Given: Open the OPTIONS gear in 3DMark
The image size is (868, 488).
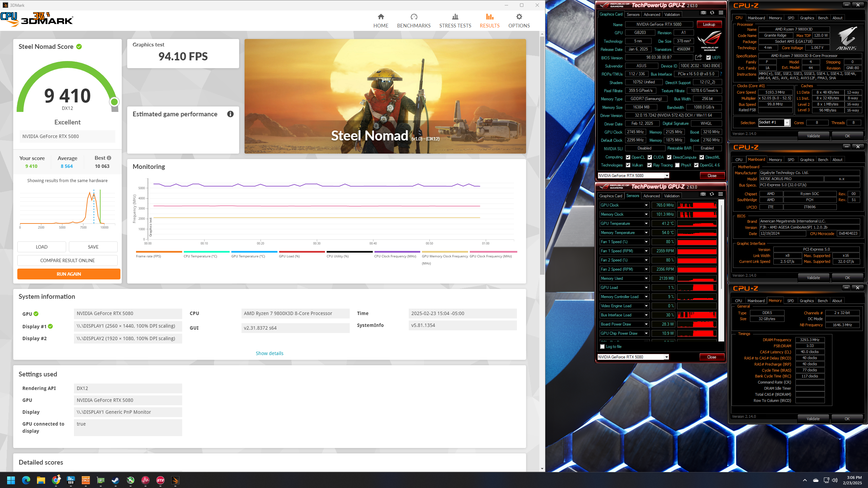Looking at the screenshot, I should [x=519, y=17].
